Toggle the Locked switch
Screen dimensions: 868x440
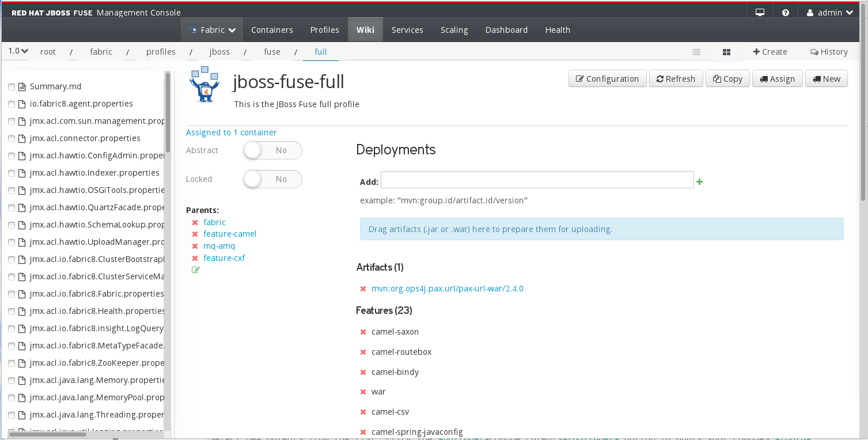(x=272, y=179)
